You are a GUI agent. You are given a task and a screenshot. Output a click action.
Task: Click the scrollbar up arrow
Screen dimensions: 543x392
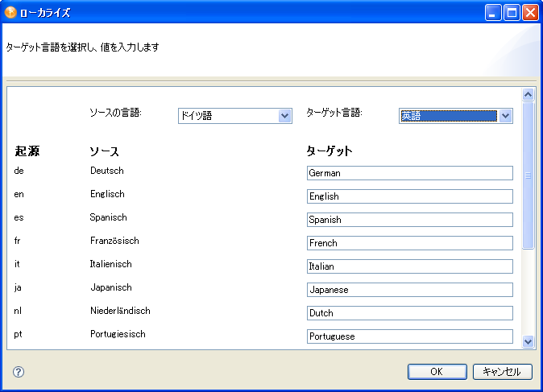528,94
